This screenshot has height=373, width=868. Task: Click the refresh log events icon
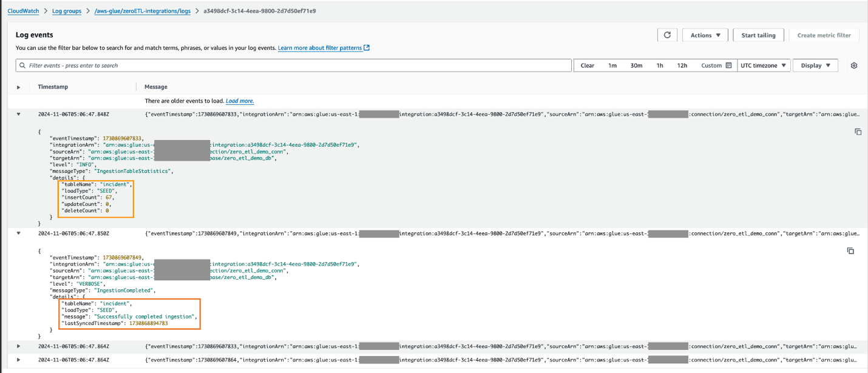[x=667, y=35]
